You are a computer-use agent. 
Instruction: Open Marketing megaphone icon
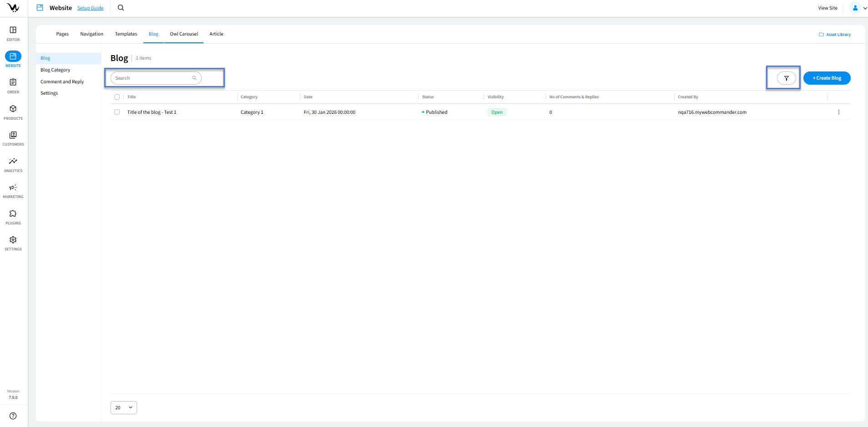(x=13, y=188)
